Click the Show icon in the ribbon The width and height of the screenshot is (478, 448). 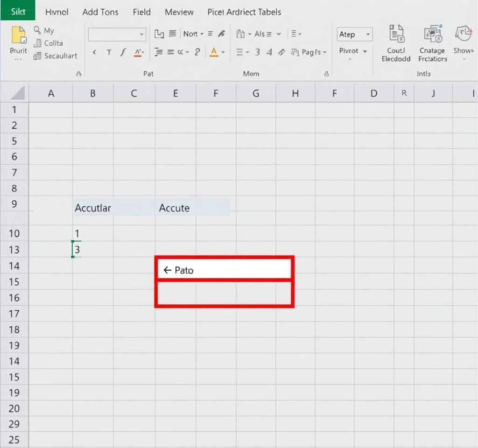pyautogui.click(x=463, y=35)
